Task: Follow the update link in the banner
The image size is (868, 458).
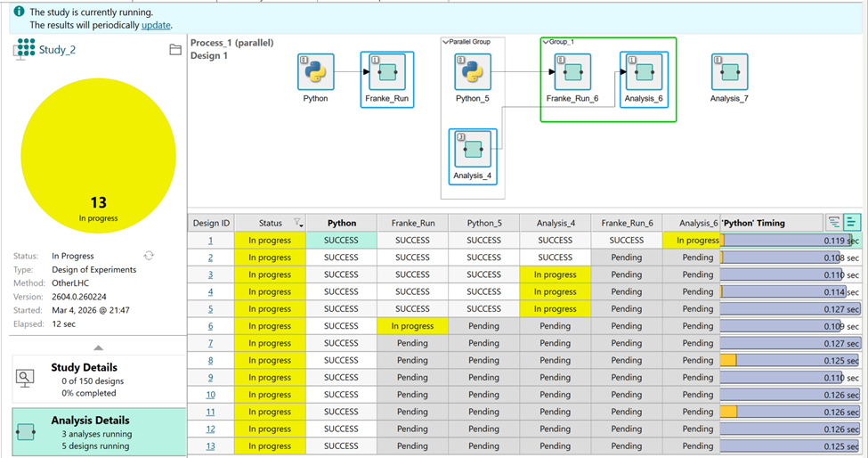Action: click(x=156, y=25)
